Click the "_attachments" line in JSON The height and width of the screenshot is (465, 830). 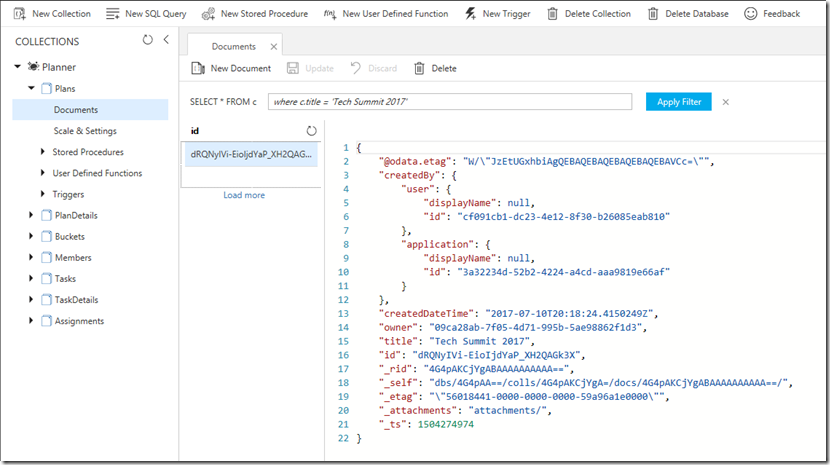pyautogui.click(x=465, y=410)
